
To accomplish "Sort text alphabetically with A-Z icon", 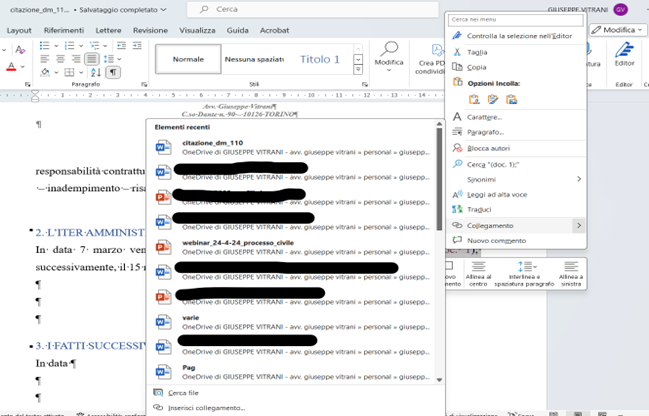I will coord(96,73).
